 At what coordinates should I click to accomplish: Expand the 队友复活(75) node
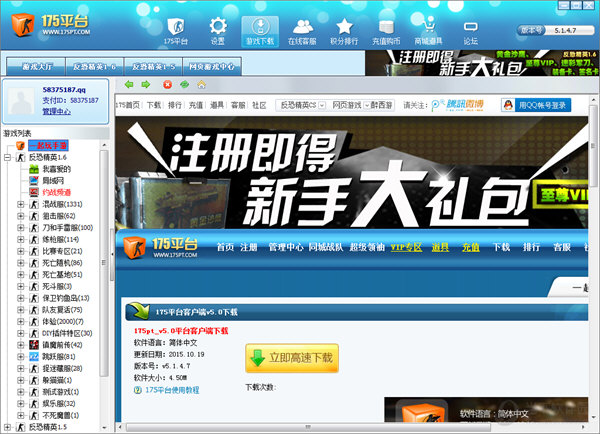[21, 310]
